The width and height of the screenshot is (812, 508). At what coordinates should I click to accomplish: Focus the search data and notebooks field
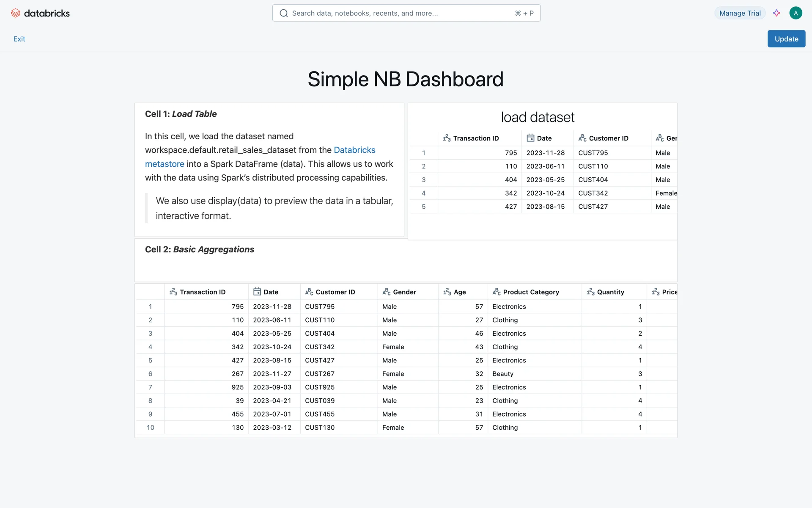[398, 13]
